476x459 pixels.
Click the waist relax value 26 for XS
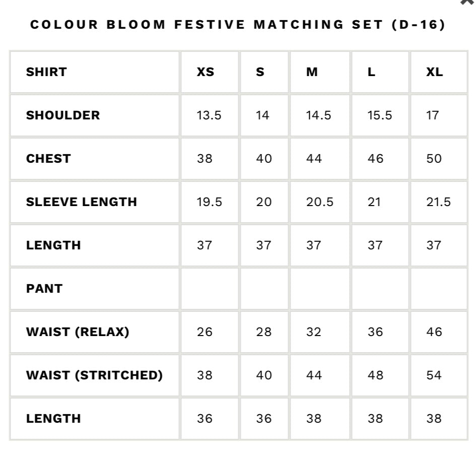205,332
